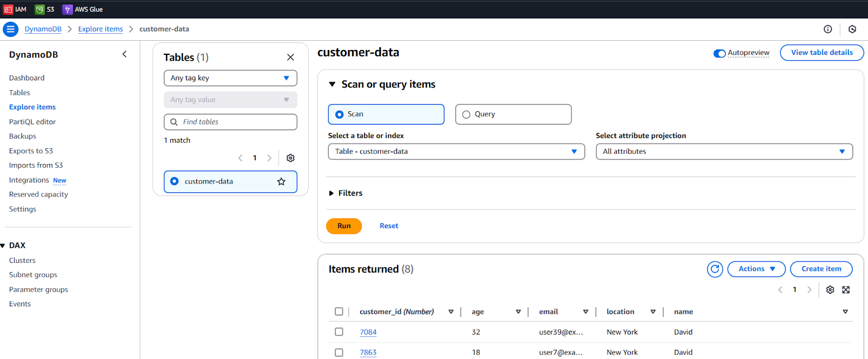Open Exports to S3 in sidebar
868x359 pixels.
31,151
